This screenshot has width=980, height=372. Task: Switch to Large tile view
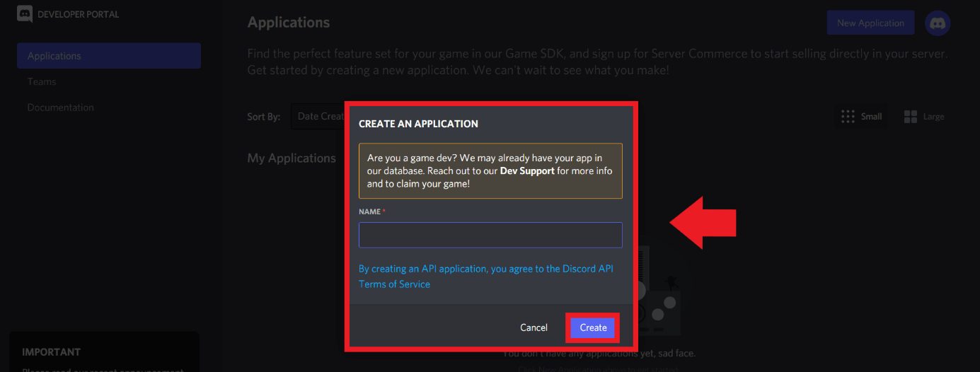(x=924, y=117)
